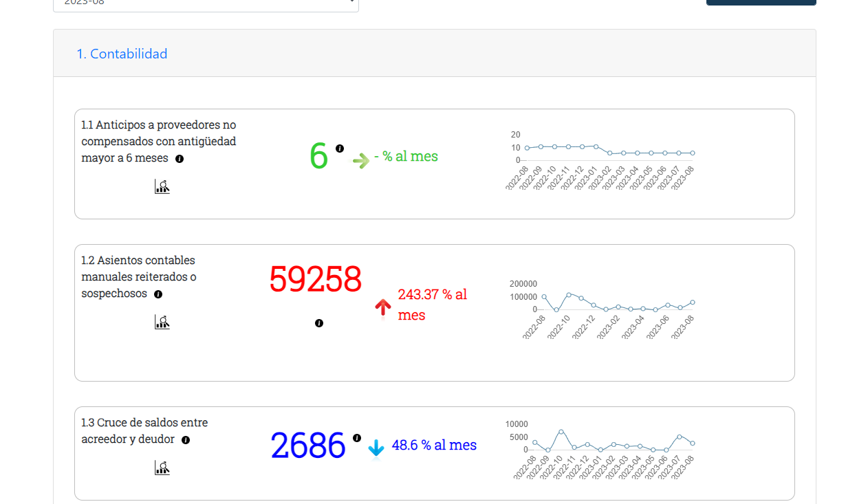
Task: Open the chart analysis icon in card 1.1
Action: pyautogui.click(x=162, y=186)
